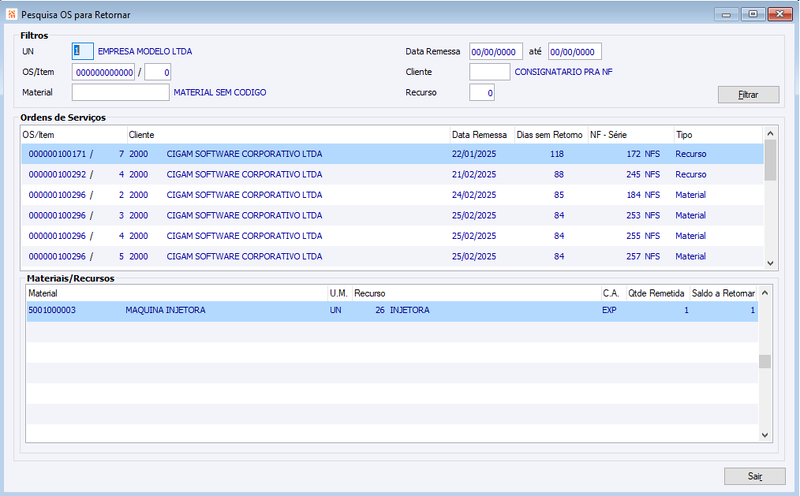This screenshot has width=800, height=496.
Task: Click the Material column header in Materiais/Recursos
Action: pyautogui.click(x=177, y=293)
